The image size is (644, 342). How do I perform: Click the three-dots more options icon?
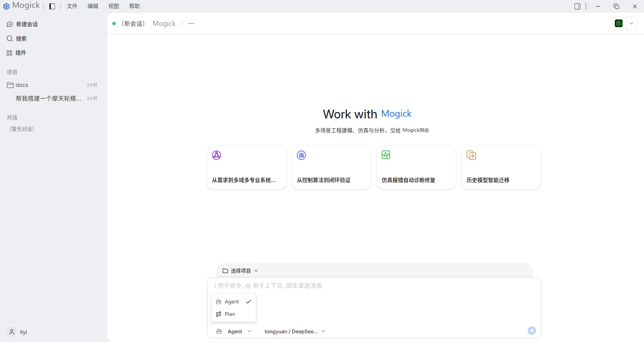191,23
